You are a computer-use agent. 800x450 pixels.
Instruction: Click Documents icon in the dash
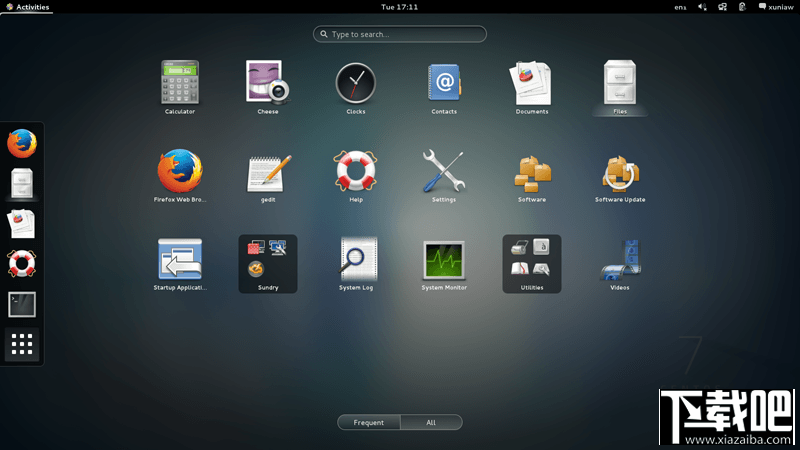[x=22, y=223]
